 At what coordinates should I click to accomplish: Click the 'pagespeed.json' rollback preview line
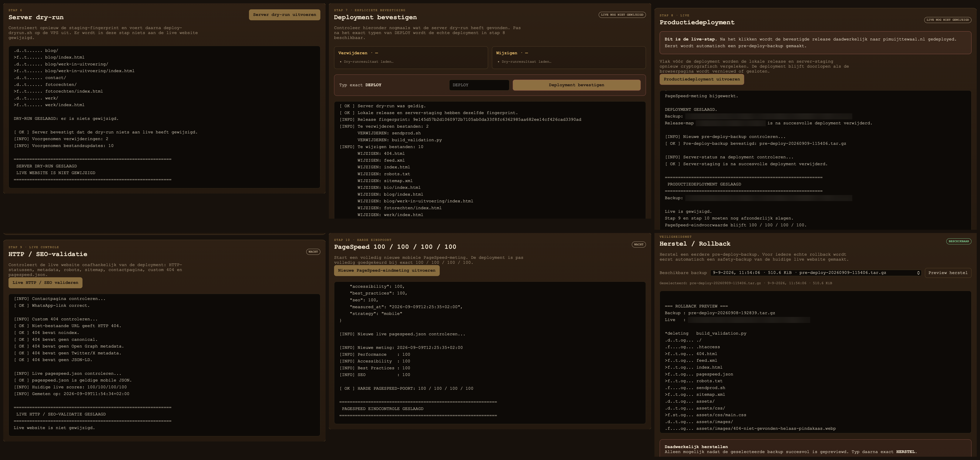coord(699,374)
